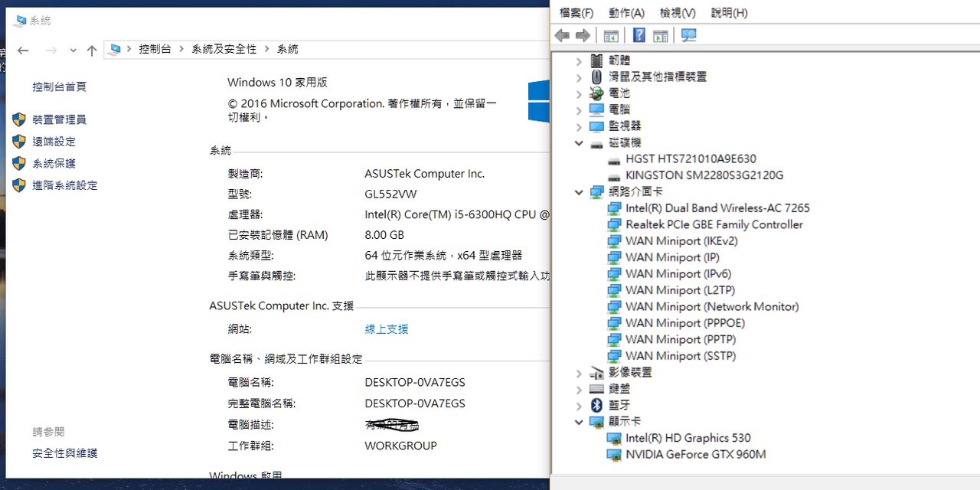
Task: Go back in the 系統 window
Action: 23,50
